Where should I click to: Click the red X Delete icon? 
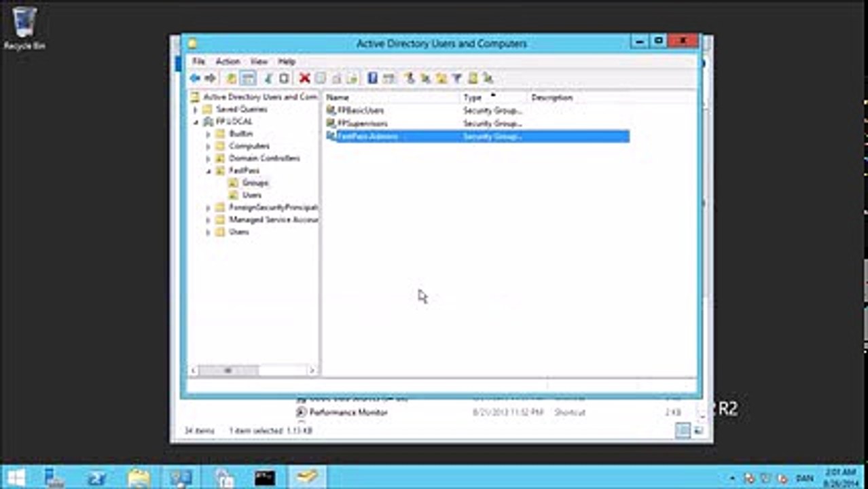pyautogui.click(x=304, y=78)
